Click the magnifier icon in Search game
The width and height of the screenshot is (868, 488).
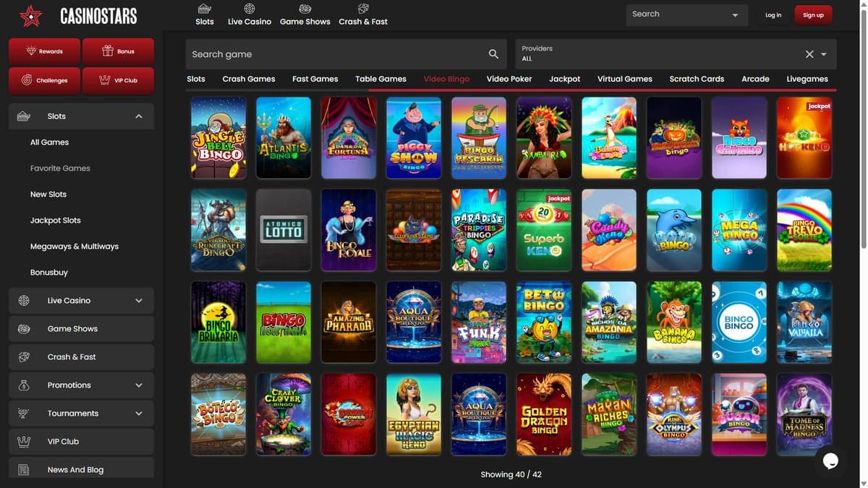pos(493,54)
